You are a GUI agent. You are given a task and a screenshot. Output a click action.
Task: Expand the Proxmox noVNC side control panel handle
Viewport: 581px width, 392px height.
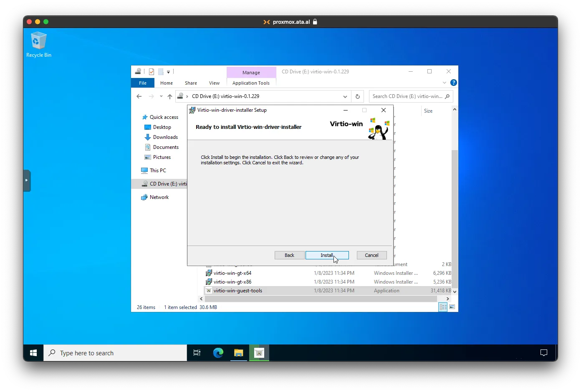click(x=27, y=181)
